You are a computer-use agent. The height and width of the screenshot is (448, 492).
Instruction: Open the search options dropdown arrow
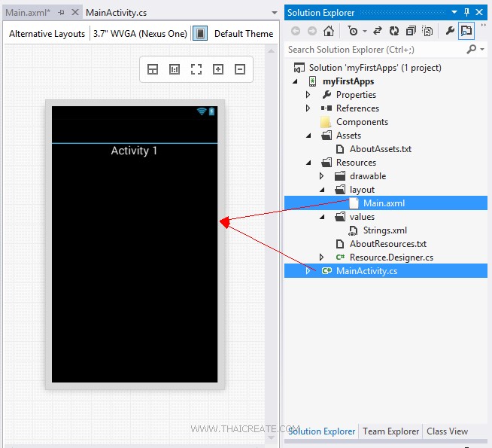[482, 49]
